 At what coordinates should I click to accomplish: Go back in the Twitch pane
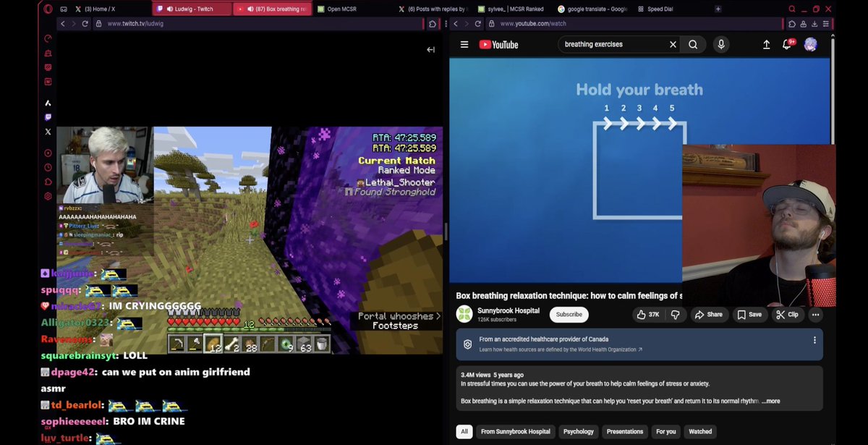[x=63, y=23]
